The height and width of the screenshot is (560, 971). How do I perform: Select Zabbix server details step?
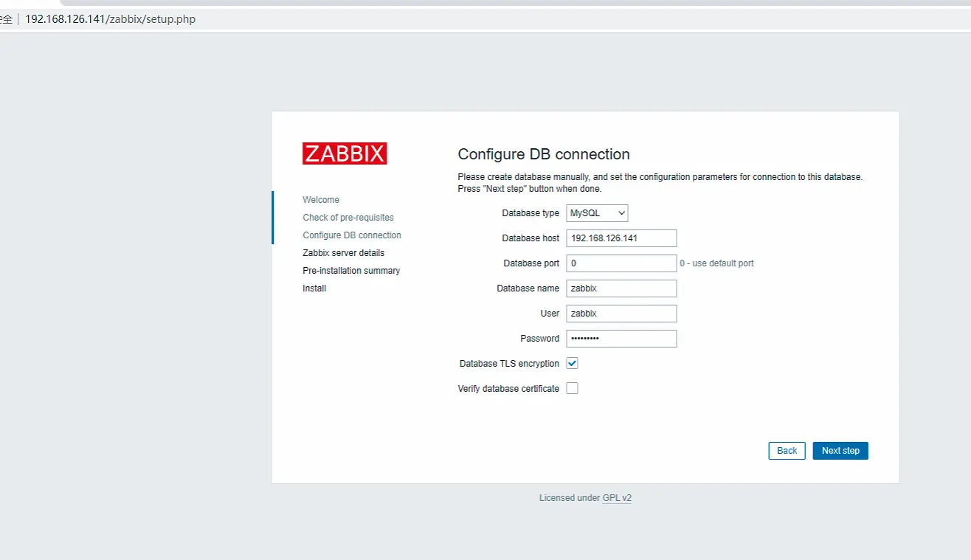[343, 253]
